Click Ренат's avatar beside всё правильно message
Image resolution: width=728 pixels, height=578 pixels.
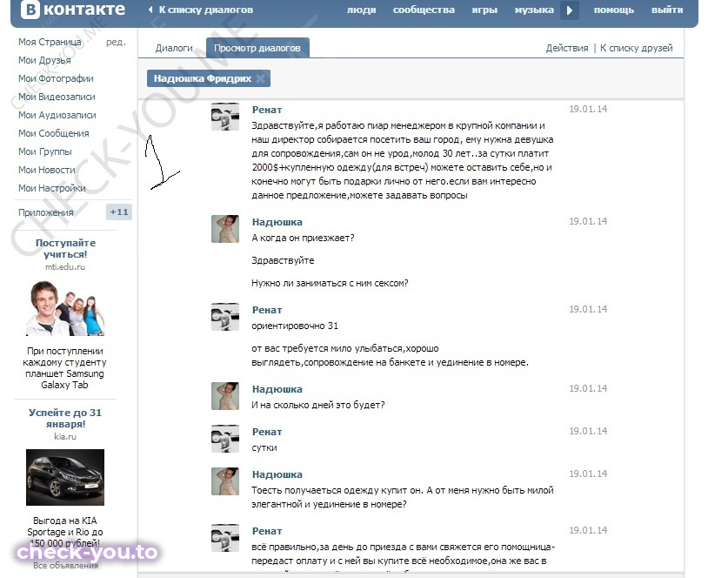[225, 538]
